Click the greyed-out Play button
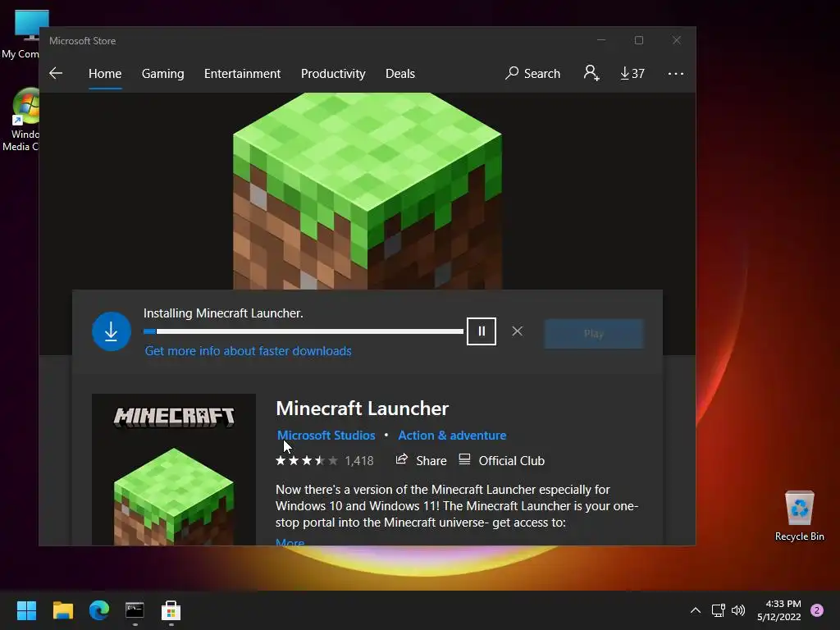The image size is (840, 630). [594, 334]
